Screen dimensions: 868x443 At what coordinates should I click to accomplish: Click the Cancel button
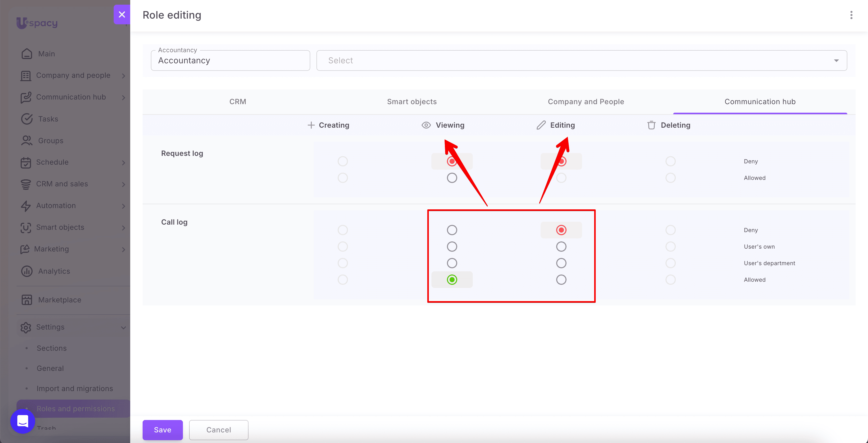(x=219, y=430)
